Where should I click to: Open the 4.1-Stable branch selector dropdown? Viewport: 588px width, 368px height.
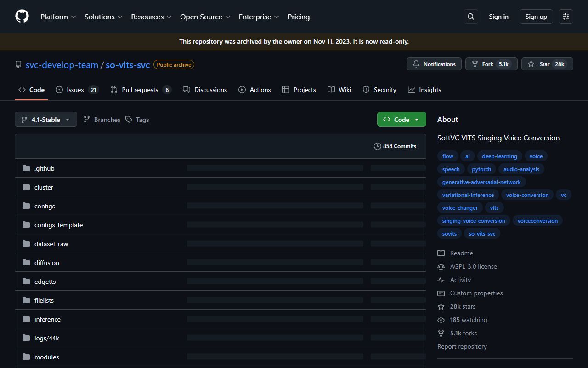45,119
